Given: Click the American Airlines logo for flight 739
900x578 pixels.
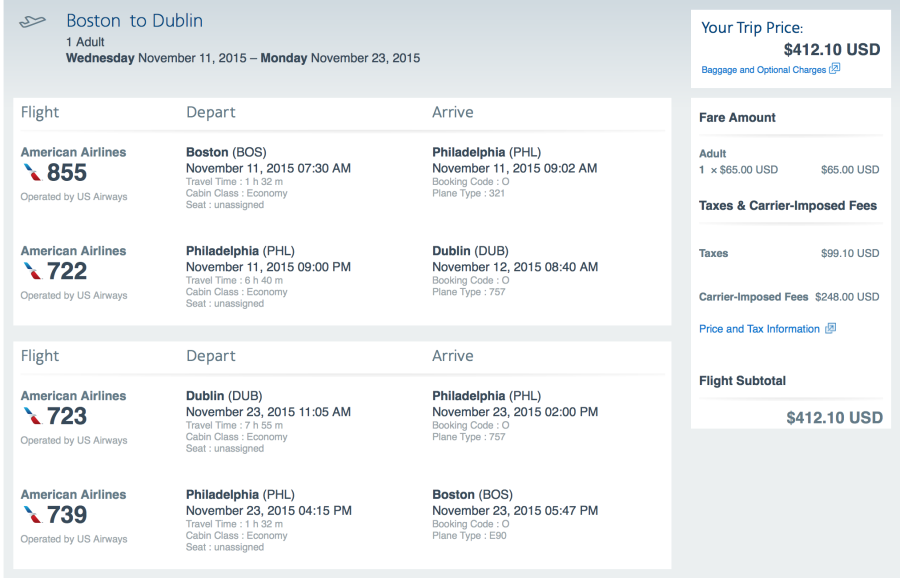Looking at the screenshot, I should coord(32,515).
